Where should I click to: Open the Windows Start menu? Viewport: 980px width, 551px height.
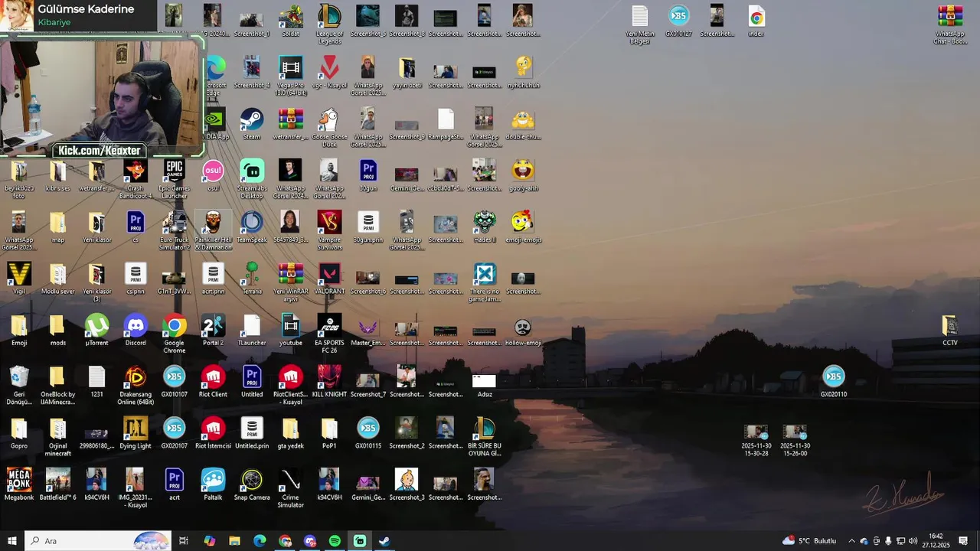pos(12,541)
